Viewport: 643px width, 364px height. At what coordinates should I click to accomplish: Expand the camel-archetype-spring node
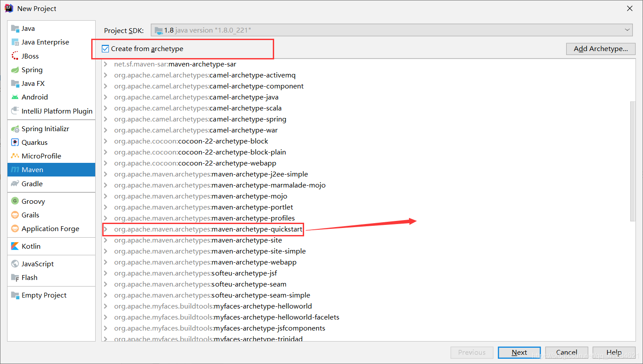(106, 119)
